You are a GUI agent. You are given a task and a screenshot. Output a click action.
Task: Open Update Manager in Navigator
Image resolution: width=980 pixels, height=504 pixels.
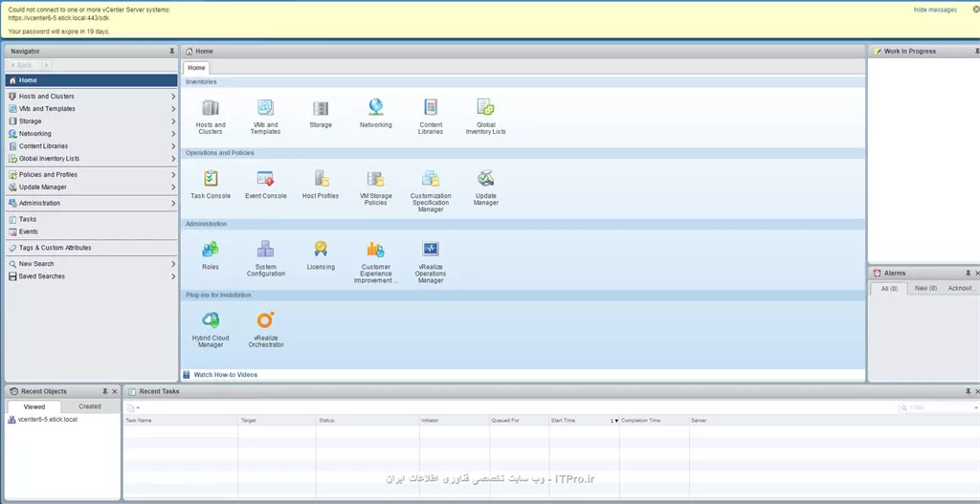(91, 187)
